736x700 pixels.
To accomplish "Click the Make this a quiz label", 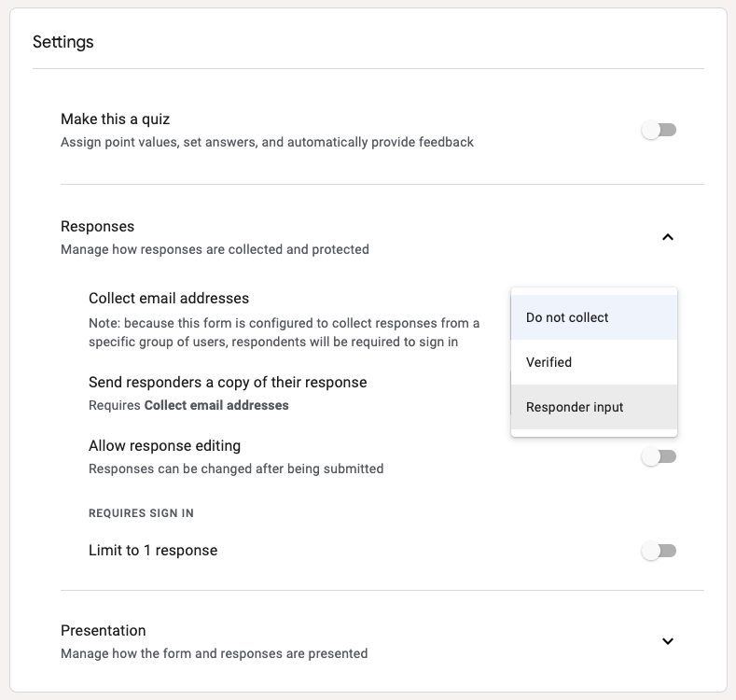I will (x=116, y=119).
